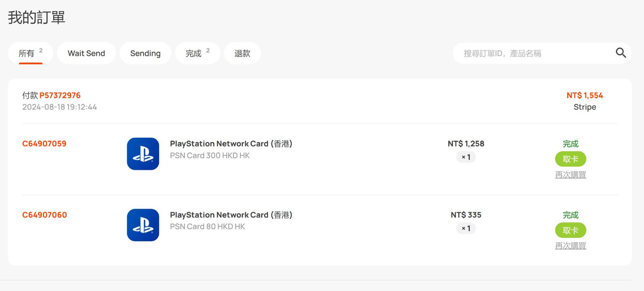Screen dimensions: 644x291
Task: Open PlayStation Network Card title in second order
Action: pos(231,215)
